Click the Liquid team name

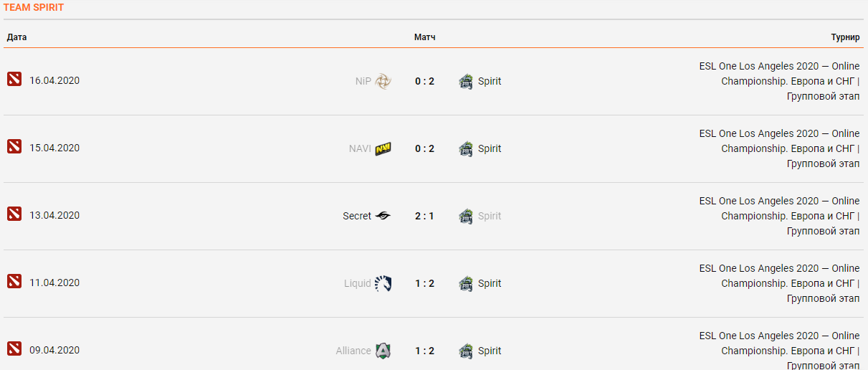[x=358, y=283]
